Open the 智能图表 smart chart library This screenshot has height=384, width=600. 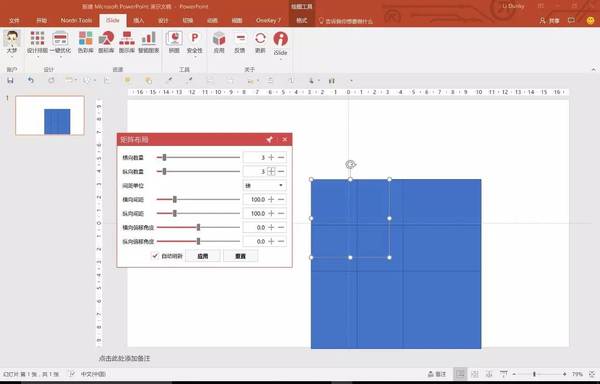[x=148, y=42]
